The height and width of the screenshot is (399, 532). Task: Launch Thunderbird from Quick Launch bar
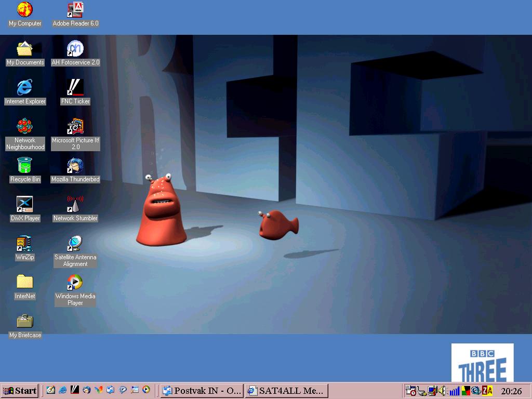point(87,390)
